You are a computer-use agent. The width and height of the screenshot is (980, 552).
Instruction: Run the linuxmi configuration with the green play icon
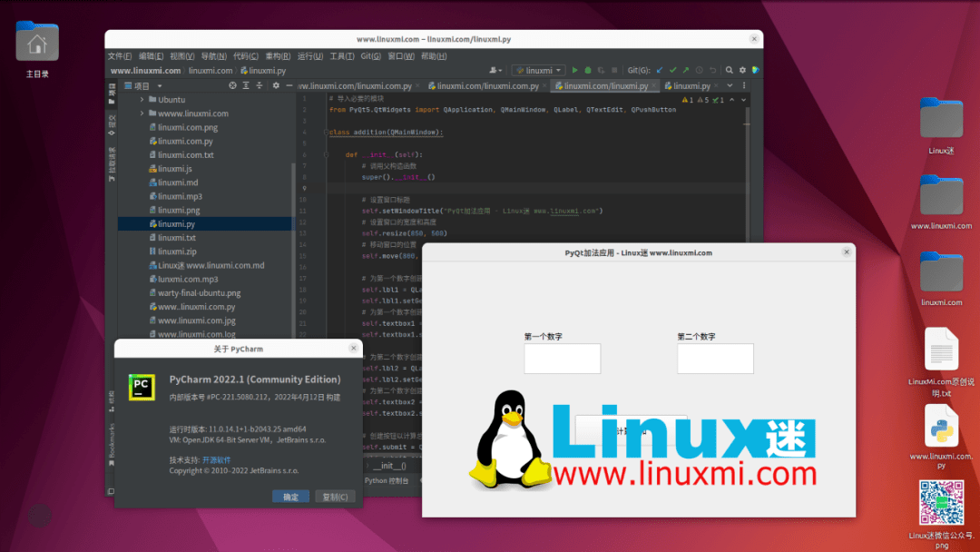click(x=575, y=70)
